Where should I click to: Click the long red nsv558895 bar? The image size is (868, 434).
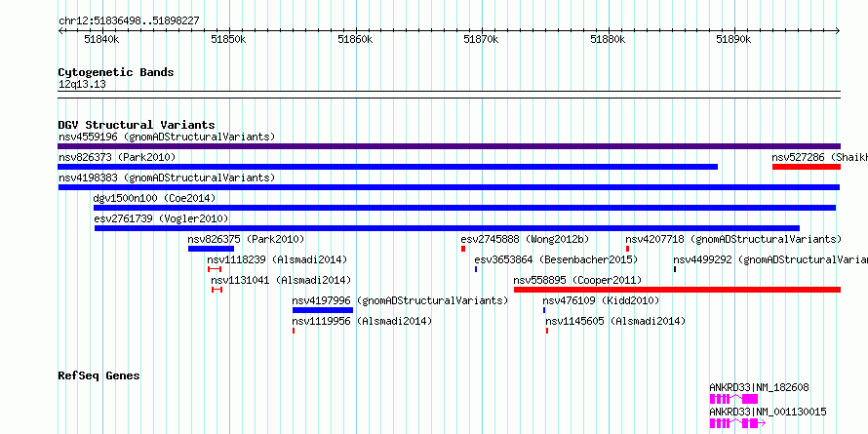click(677, 290)
